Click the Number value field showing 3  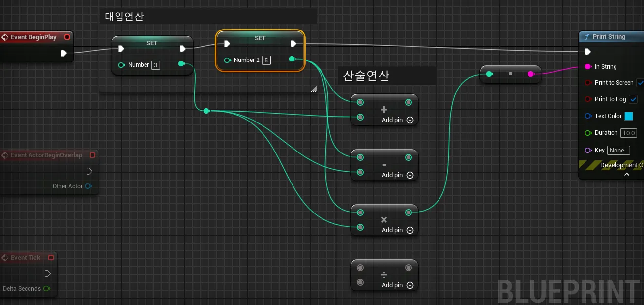[x=156, y=65]
